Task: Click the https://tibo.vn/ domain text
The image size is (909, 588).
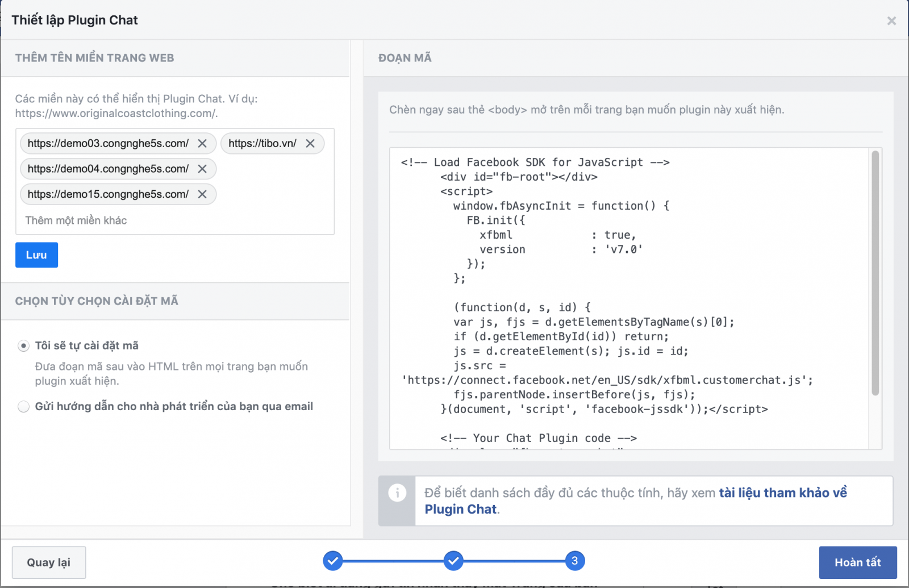Action: click(262, 144)
